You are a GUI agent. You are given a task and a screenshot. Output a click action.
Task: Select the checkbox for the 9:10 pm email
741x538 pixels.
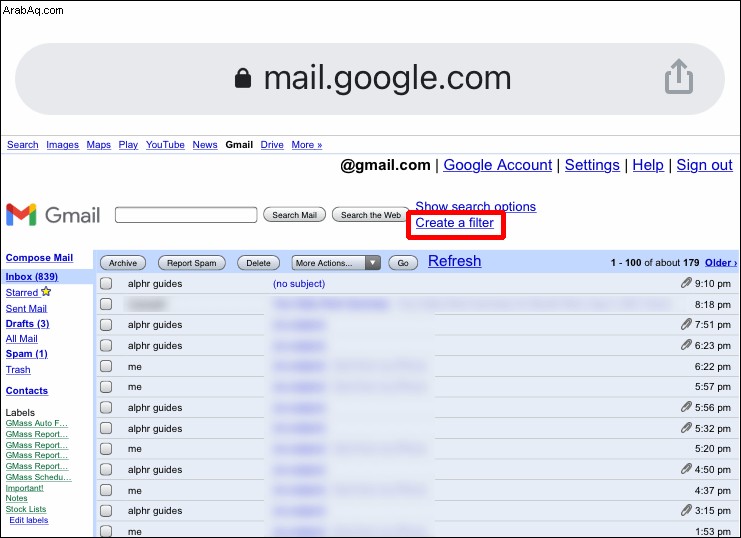click(106, 283)
